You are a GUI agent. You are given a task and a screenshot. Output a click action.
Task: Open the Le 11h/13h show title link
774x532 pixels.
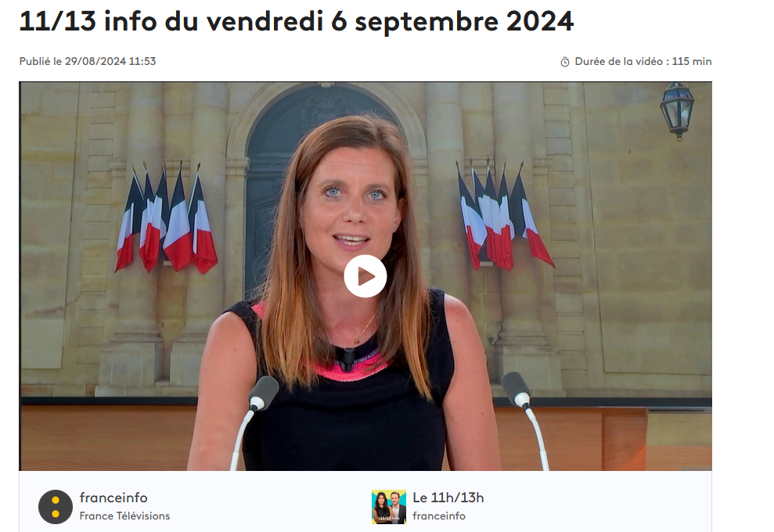tap(448, 498)
